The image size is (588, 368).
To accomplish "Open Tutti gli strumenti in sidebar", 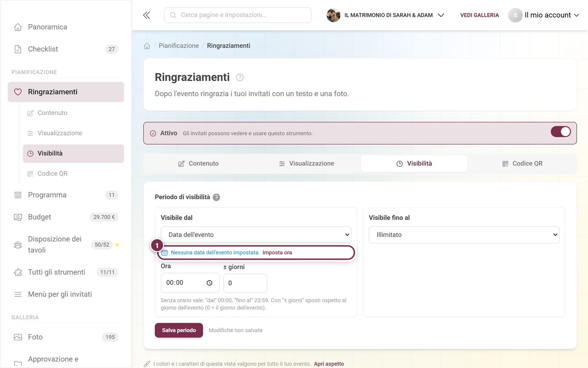I will (x=66, y=272).
